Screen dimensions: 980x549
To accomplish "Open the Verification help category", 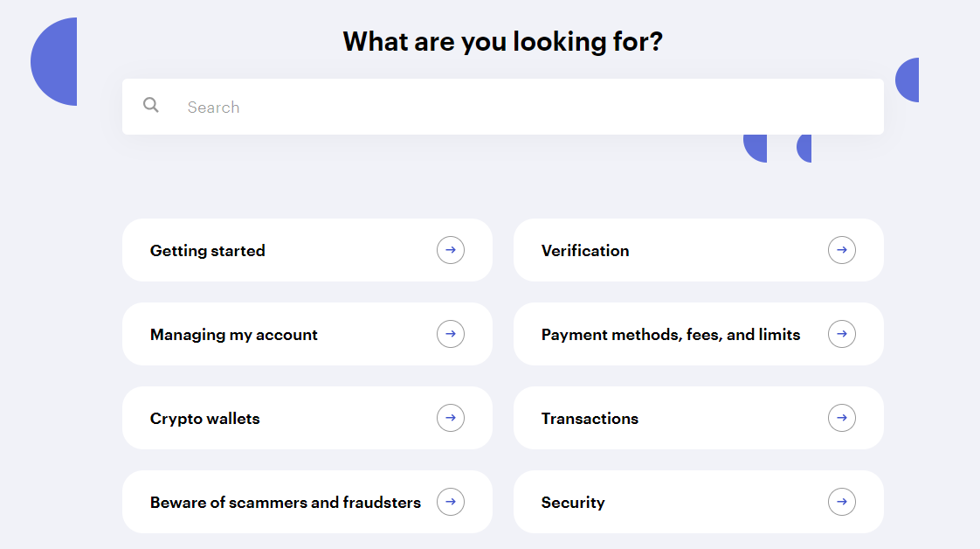I will click(x=699, y=250).
